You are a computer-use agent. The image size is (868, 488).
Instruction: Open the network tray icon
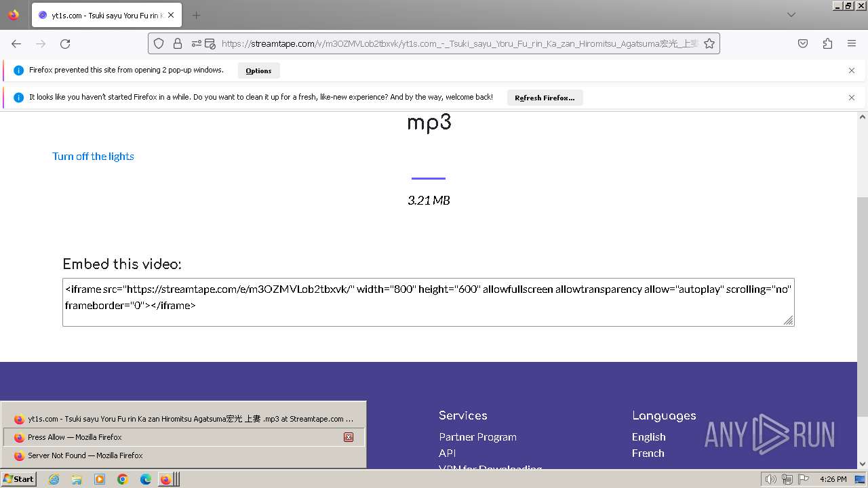click(x=787, y=479)
